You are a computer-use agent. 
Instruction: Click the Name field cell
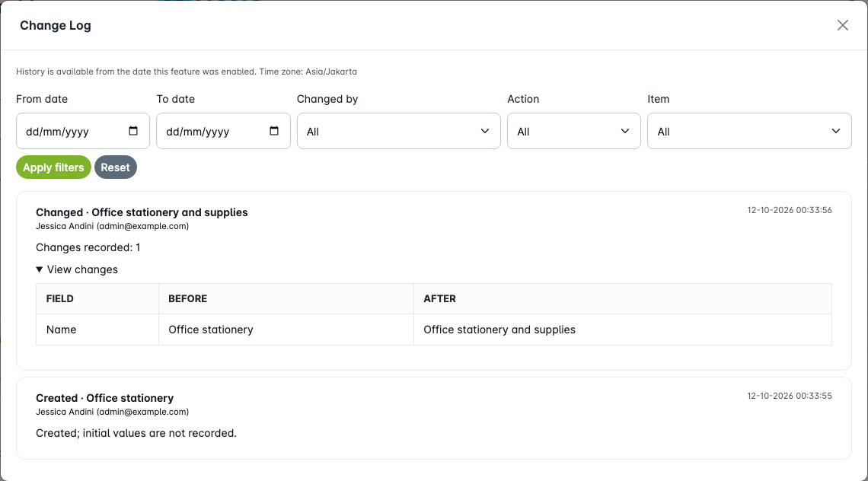[97, 330]
